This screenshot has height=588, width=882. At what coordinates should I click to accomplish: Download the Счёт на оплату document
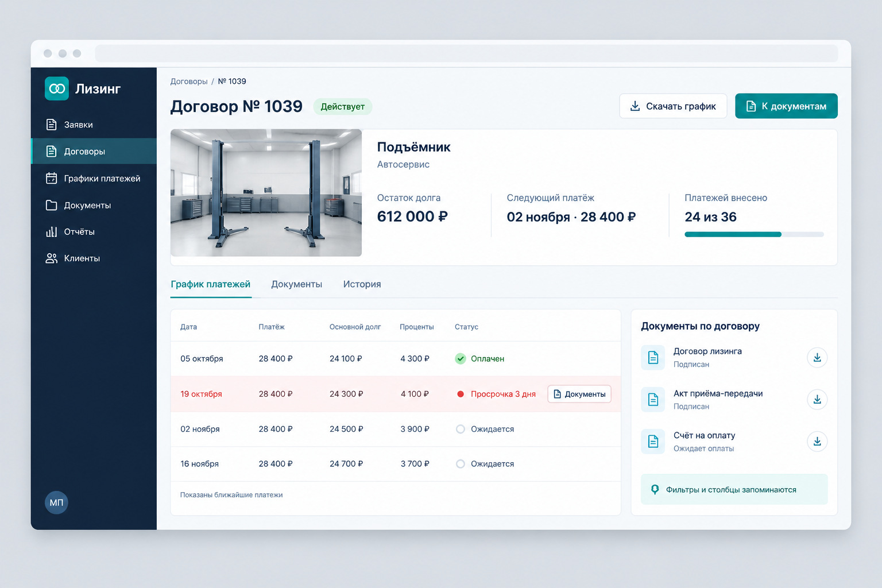817,442
